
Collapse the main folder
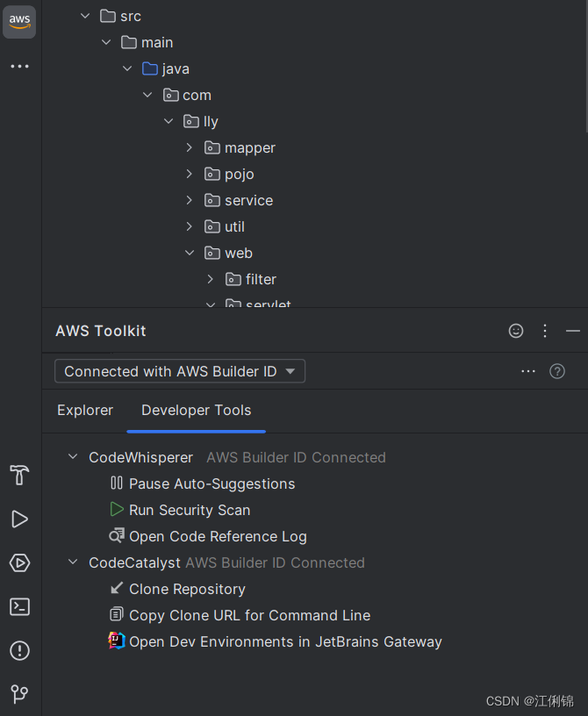[106, 42]
